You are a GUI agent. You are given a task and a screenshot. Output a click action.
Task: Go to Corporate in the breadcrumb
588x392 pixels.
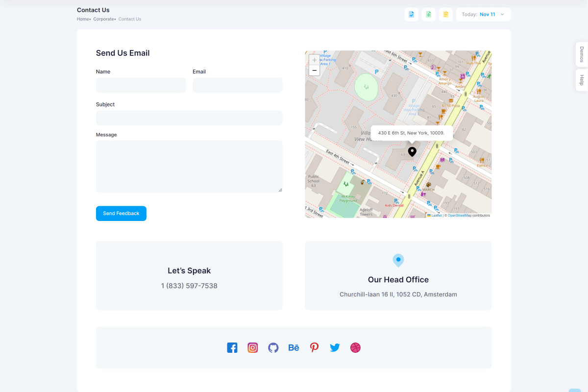coord(103,19)
